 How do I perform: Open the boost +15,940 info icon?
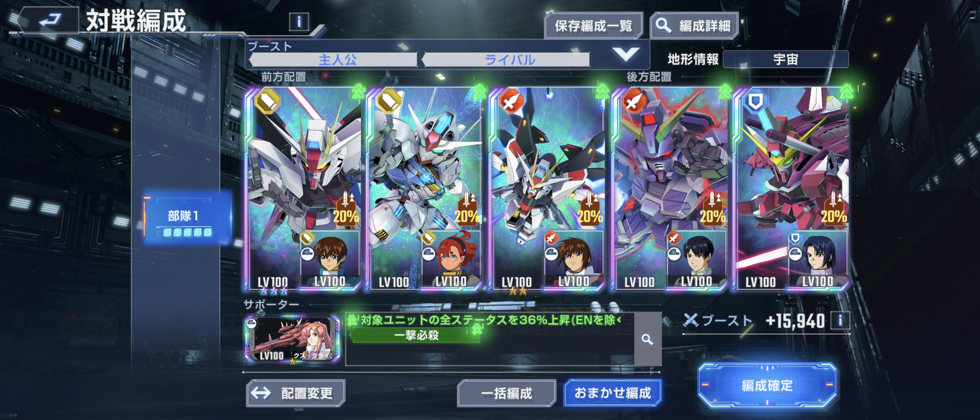840,320
